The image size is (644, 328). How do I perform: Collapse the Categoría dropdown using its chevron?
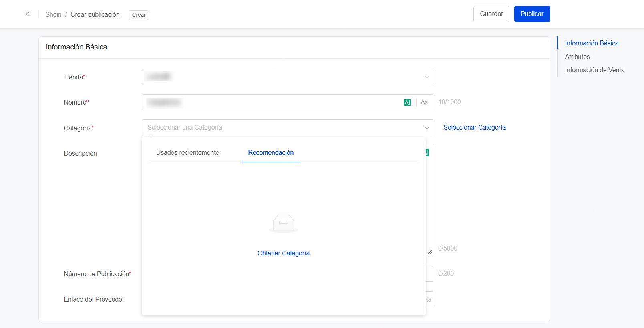[427, 128]
